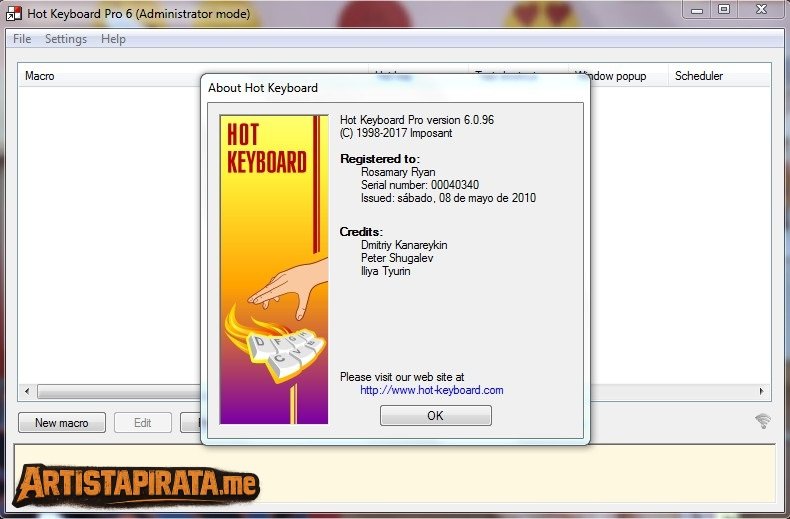Viewport: 790px width, 519px height.
Task: Click 'Hot Keyboard Pro version 6.0.96' text
Action: 417,120
